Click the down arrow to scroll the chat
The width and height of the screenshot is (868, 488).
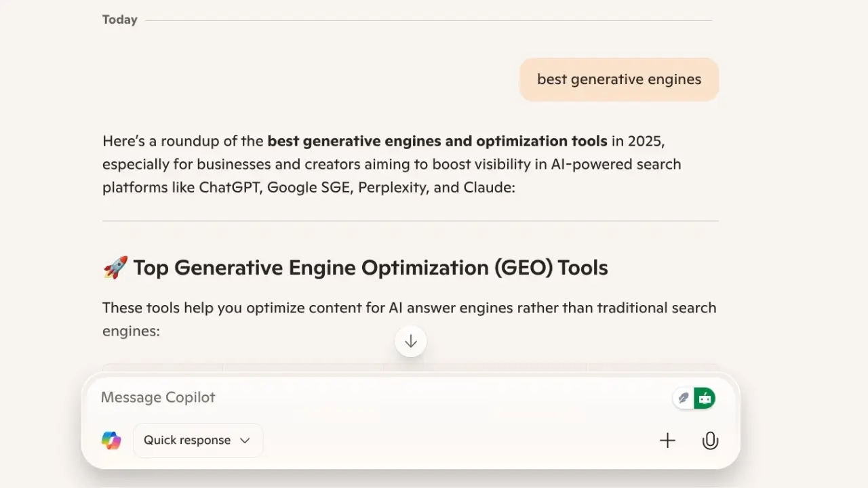pyautogui.click(x=410, y=341)
